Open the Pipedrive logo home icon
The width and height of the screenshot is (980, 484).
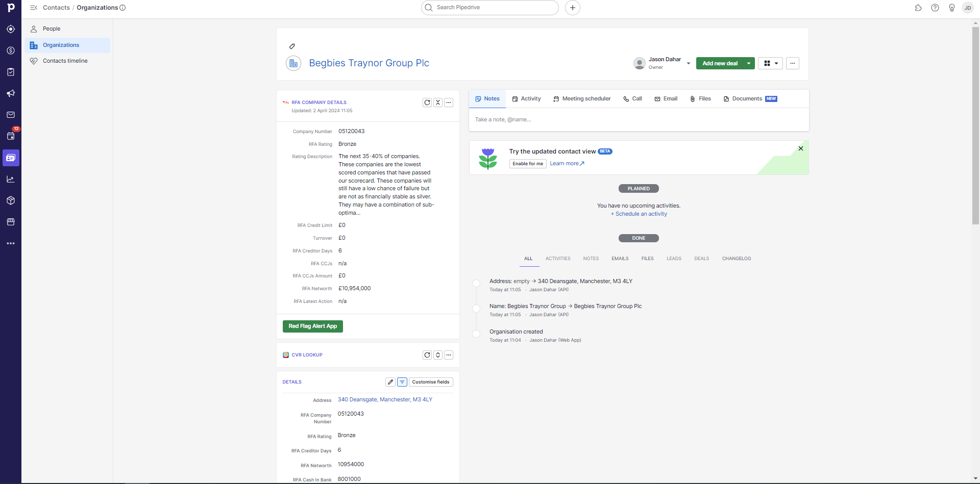[x=11, y=8]
